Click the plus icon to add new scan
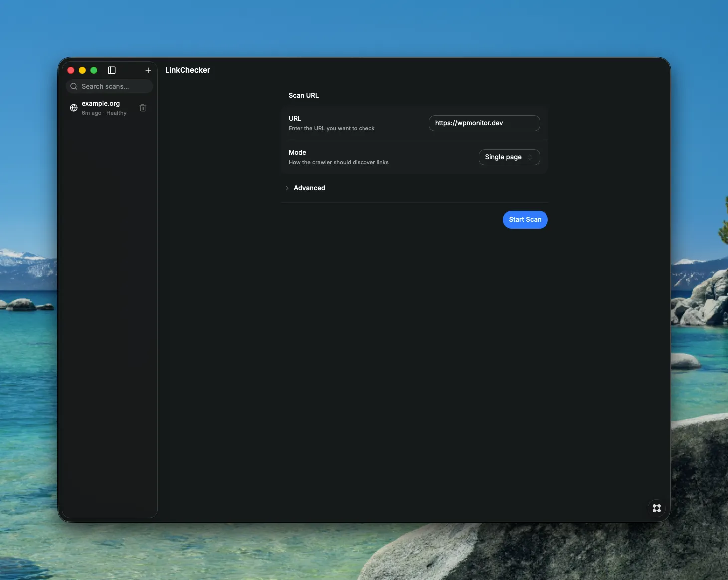Viewport: 728px width, 580px height. tap(148, 70)
